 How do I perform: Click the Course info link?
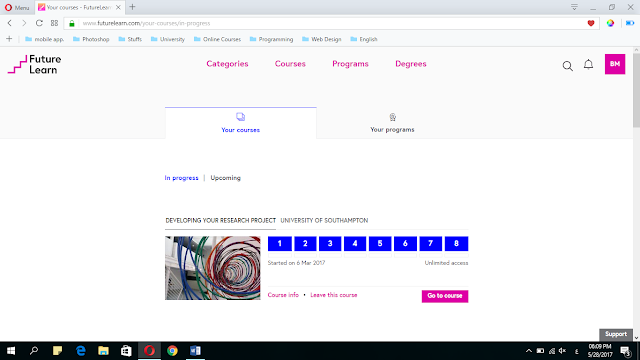(283, 295)
